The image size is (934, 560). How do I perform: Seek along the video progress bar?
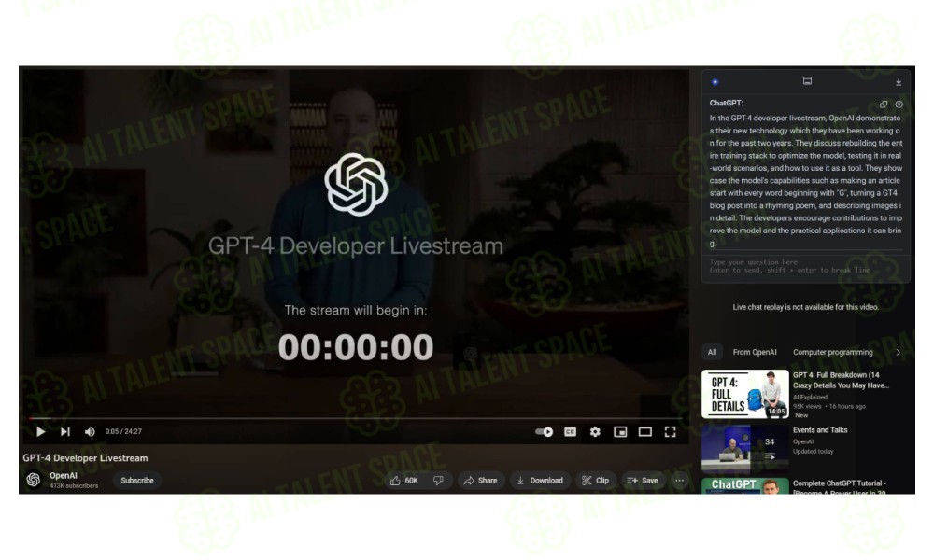click(x=356, y=418)
